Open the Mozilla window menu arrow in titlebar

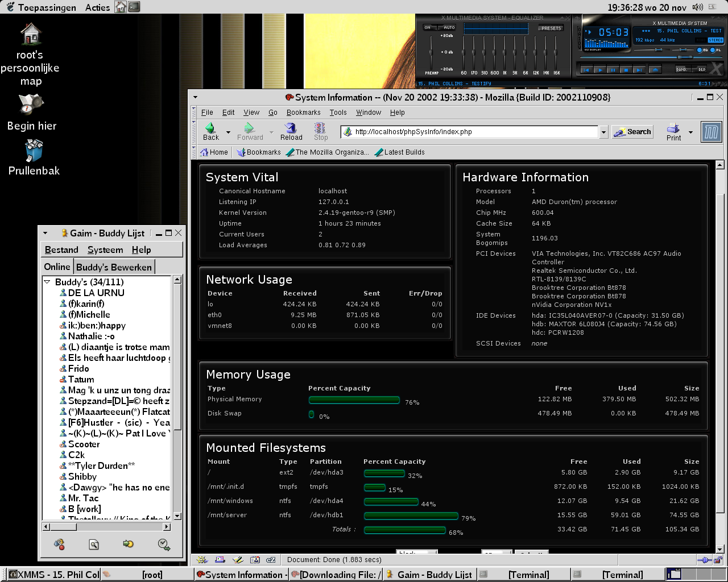coord(195,97)
